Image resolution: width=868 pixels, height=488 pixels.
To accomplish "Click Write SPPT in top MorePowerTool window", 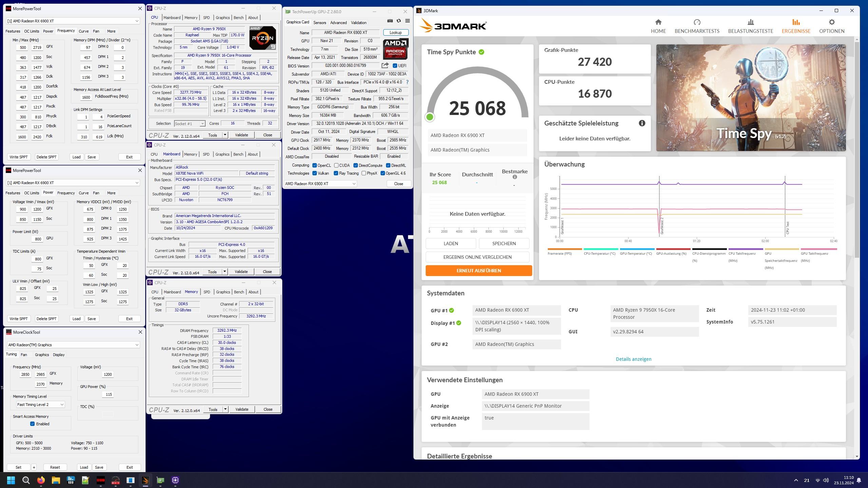I will coord(19,157).
